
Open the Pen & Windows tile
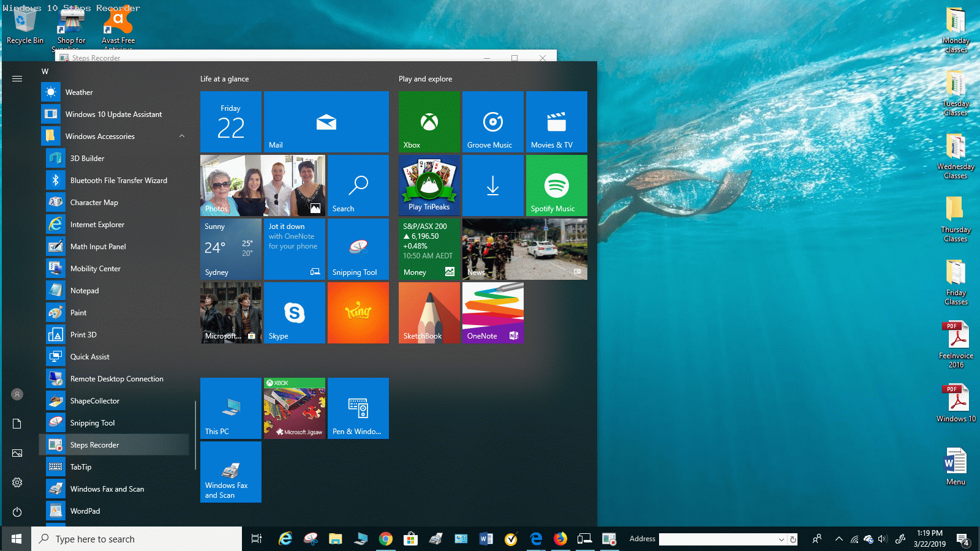click(358, 408)
